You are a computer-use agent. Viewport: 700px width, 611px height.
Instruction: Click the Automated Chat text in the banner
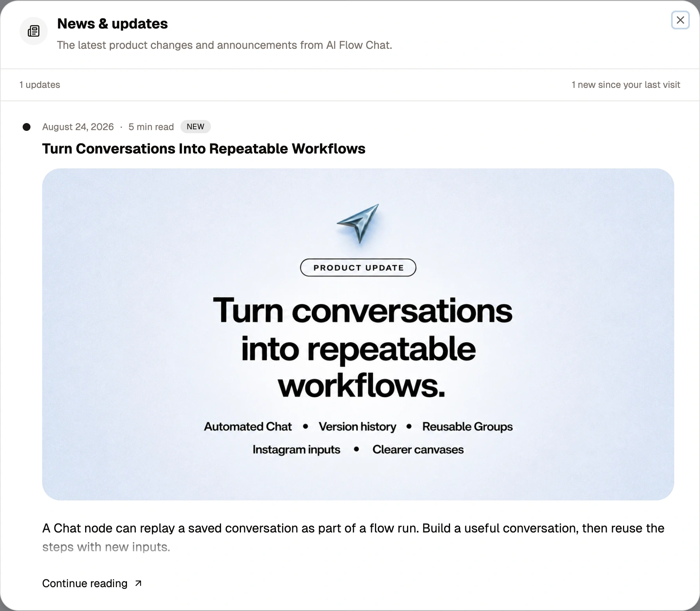248,427
